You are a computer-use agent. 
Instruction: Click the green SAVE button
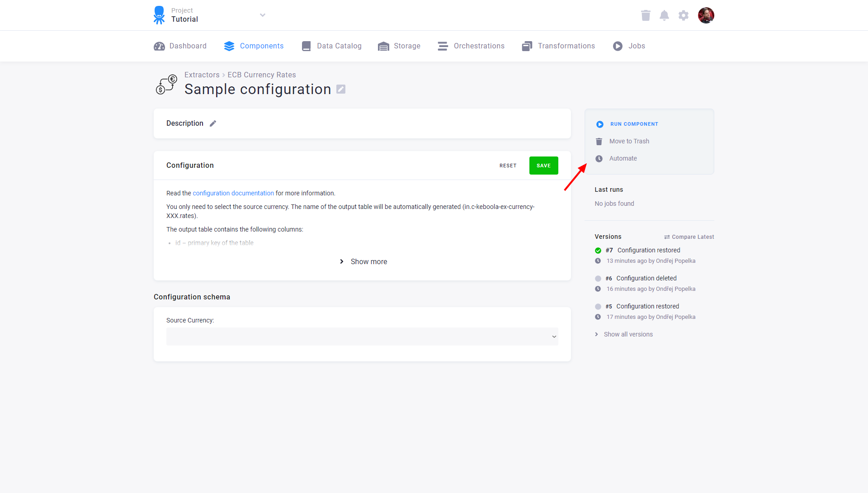[543, 165]
